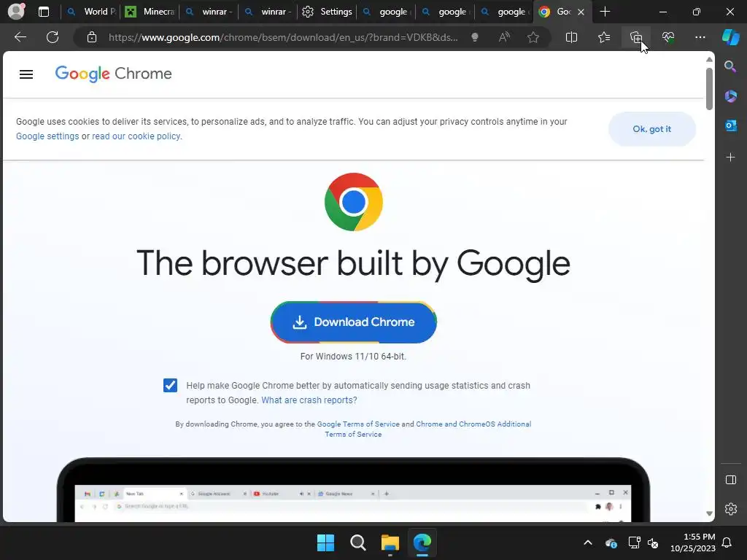Click the muted volume tray icon

[x=653, y=542]
